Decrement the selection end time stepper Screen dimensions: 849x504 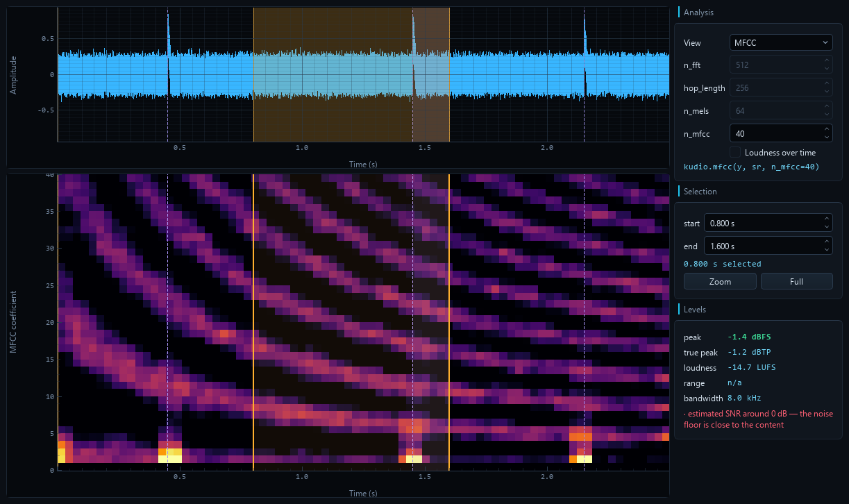pos(826,250)
